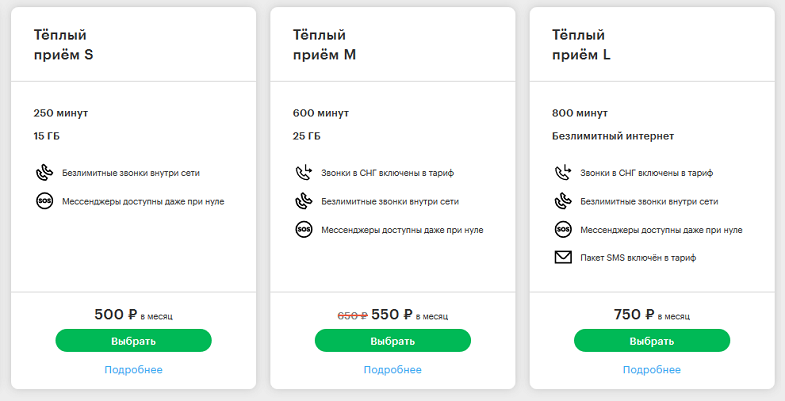Click the Тёплый приём L title
785x401 pixels.
click(x=581, y=45)
